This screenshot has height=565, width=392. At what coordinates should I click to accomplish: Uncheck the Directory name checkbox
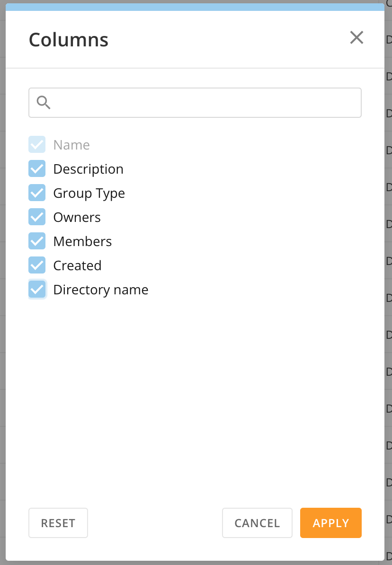[x=37, y=289]
